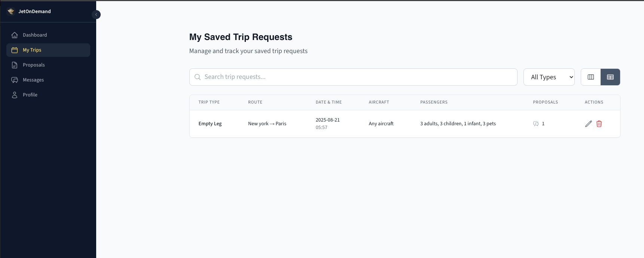Focus the Search trip requests field
Screen dimensions: 644x258
(353, 77)
